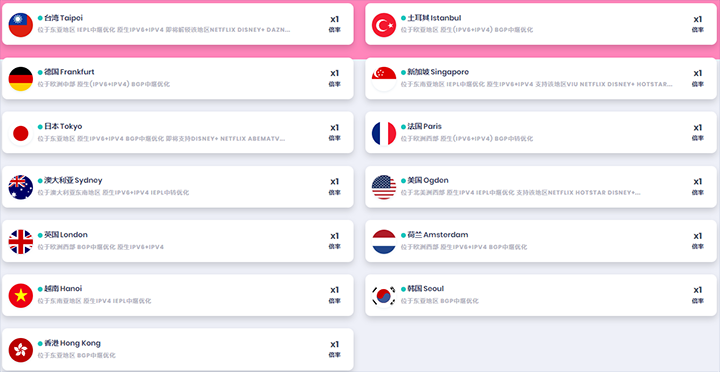Image resolution: width=720 pixels, height=372 pixels.
Task: Click the United Kingdom flag icon
Action: point(21,242)
